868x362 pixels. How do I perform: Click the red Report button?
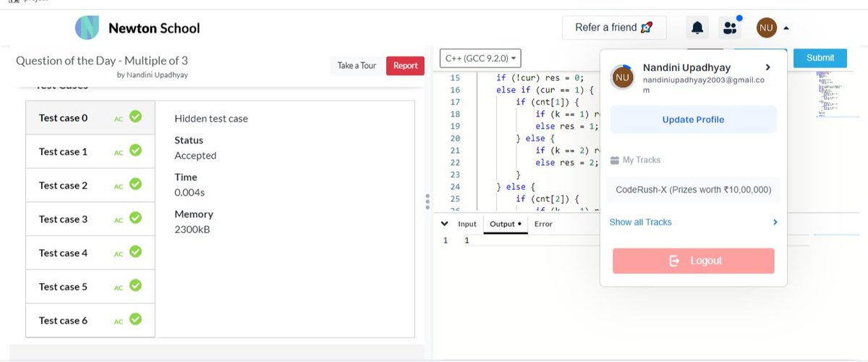(x=405, y=66)
